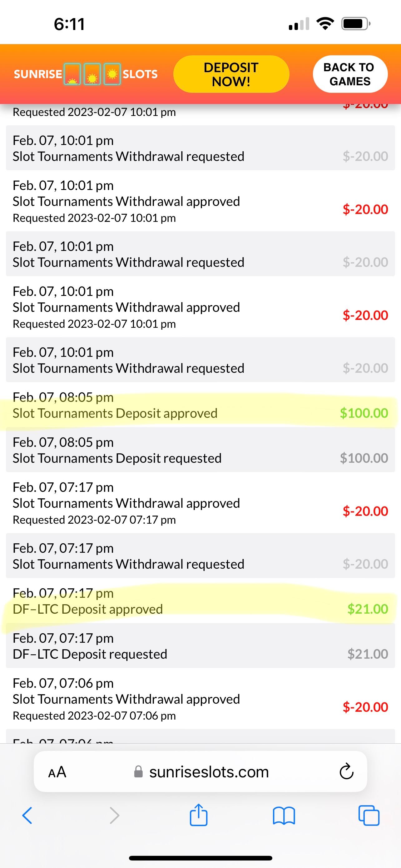
Task: Open Safari bookmarks book icon
Action: 284,816
